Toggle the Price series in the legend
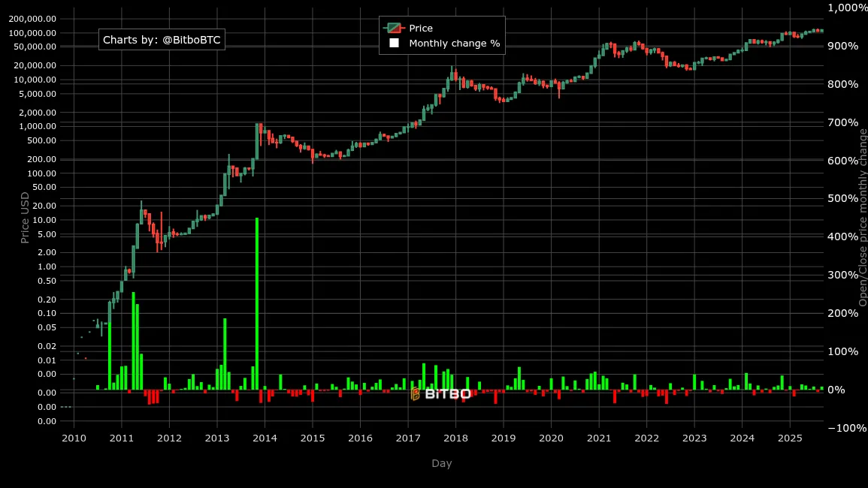 tap(421, 28)
